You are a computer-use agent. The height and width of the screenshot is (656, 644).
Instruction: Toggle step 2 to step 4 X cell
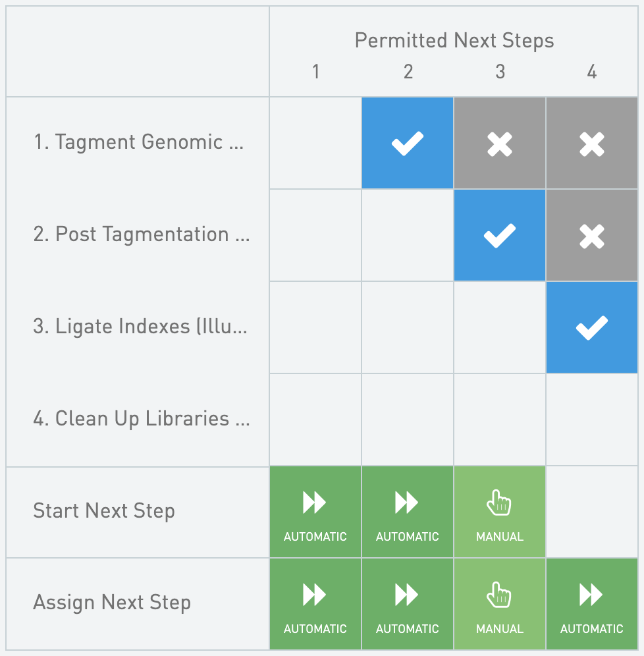(592, 235)
